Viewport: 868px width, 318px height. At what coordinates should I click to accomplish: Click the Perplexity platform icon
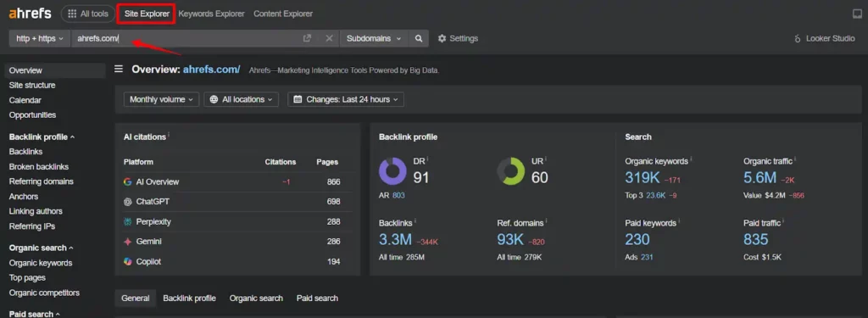pos(127,221)
